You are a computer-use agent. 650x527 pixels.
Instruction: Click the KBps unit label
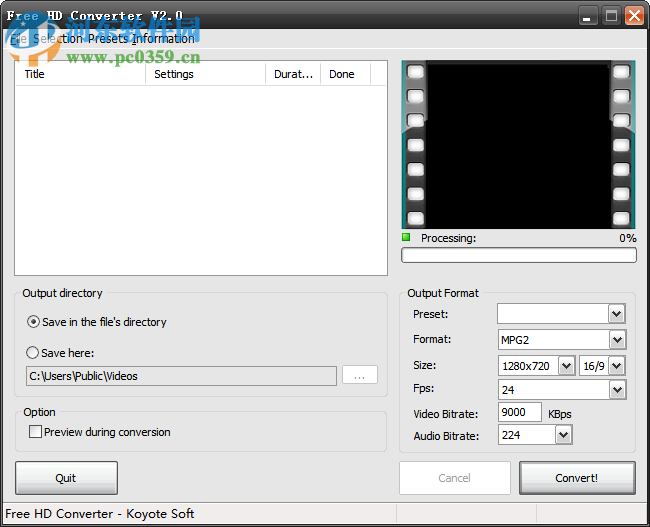pos(560,414)
